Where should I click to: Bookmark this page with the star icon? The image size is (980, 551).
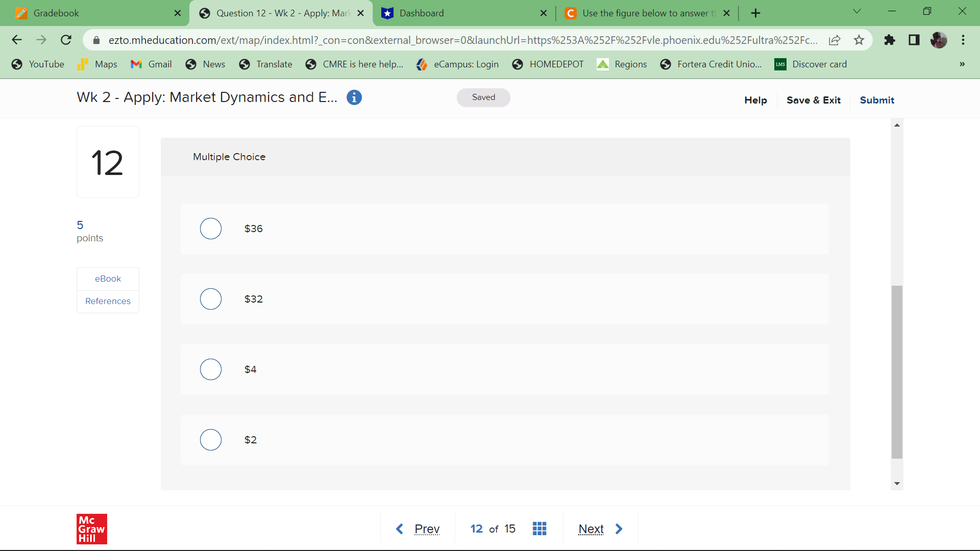859,40
